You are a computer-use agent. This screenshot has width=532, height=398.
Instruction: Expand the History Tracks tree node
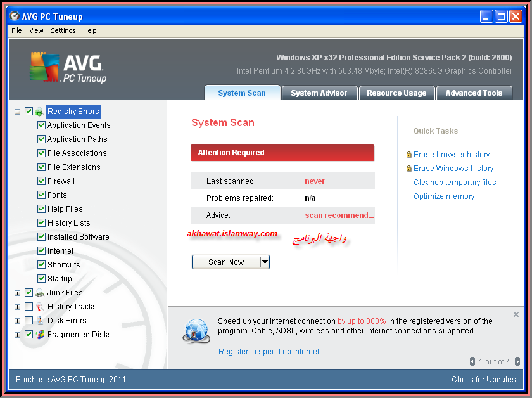[x=17, y=307]
